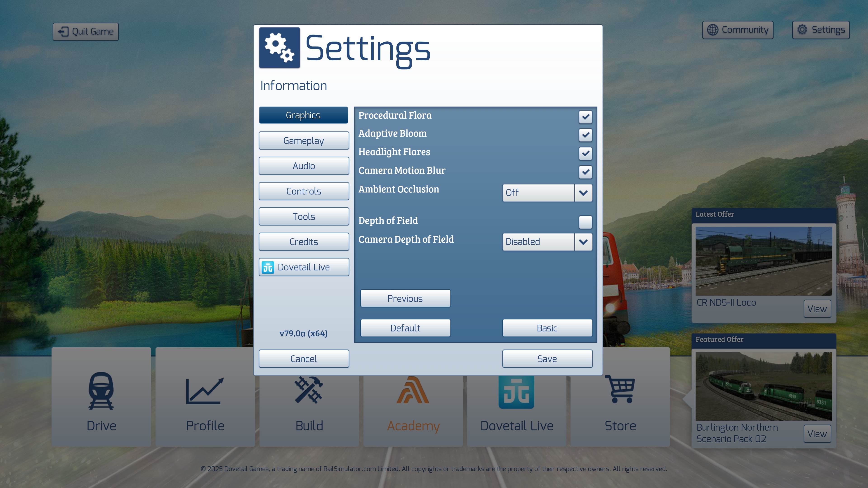Click the Previous page button
Screen dimensions: 868x488
(x=405, y=298)
